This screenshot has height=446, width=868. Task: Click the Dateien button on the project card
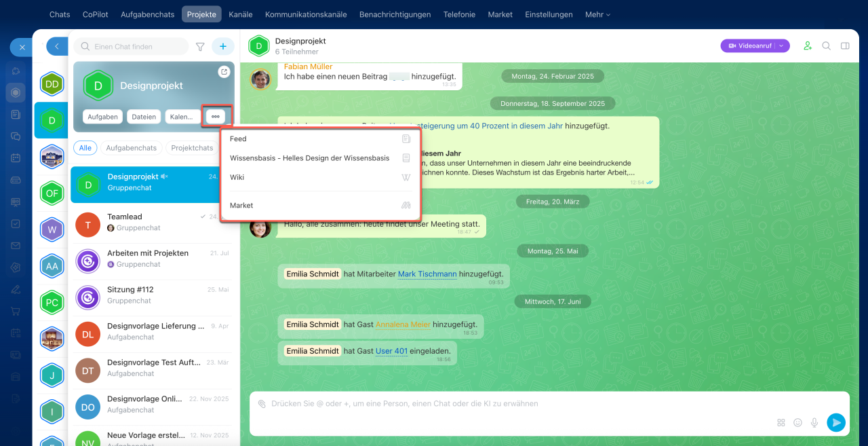point(144,117)
